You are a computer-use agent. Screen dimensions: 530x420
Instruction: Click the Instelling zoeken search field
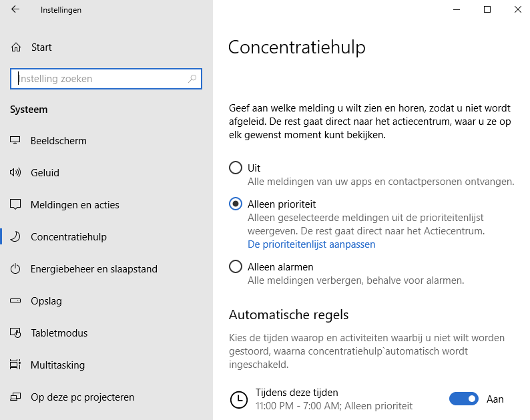coord(100,79)
